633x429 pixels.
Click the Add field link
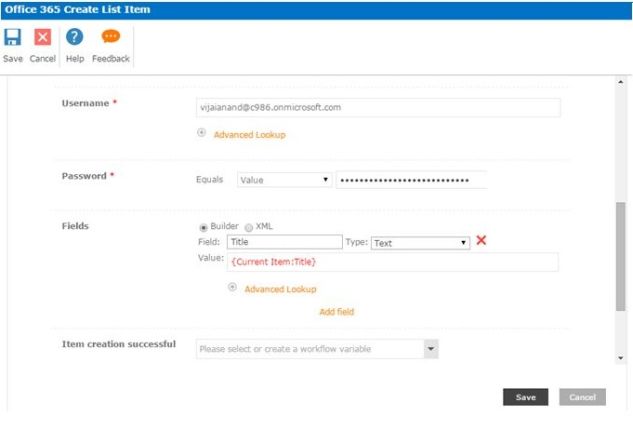tap(337, 312)
